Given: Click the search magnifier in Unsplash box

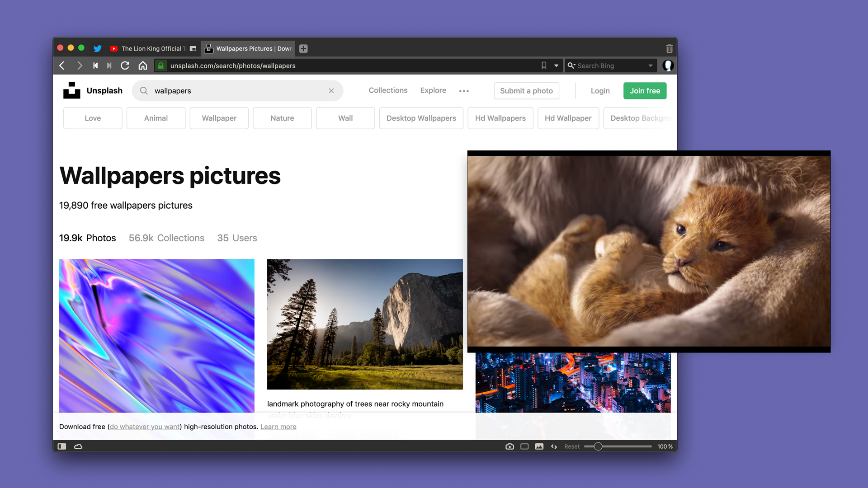Looking at the screenshot, I should (144, 91).
